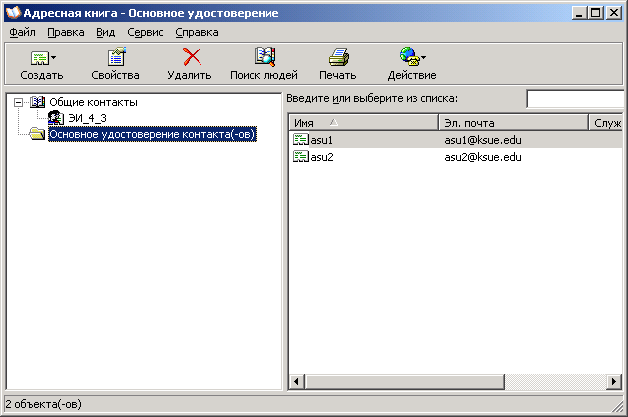Select Основное удостоверение контакта(-ов) folder
628x417 pixels.
tap(152, 134)
